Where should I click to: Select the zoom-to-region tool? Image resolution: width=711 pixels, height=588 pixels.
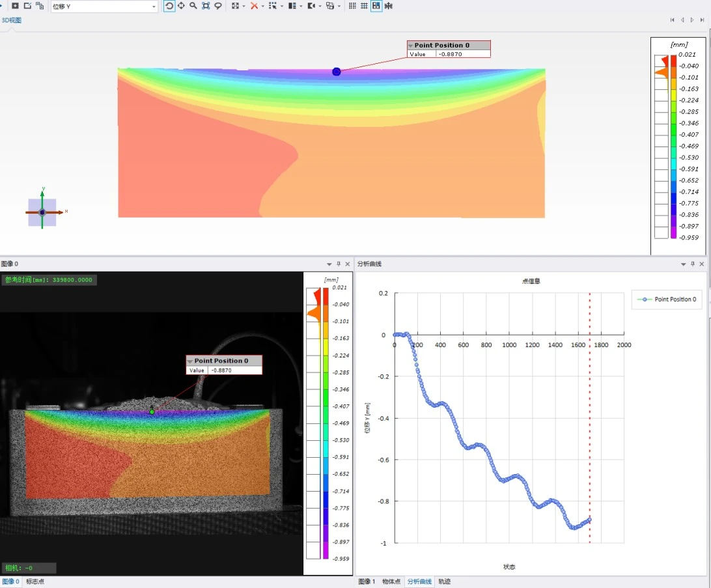click(206, 6)
